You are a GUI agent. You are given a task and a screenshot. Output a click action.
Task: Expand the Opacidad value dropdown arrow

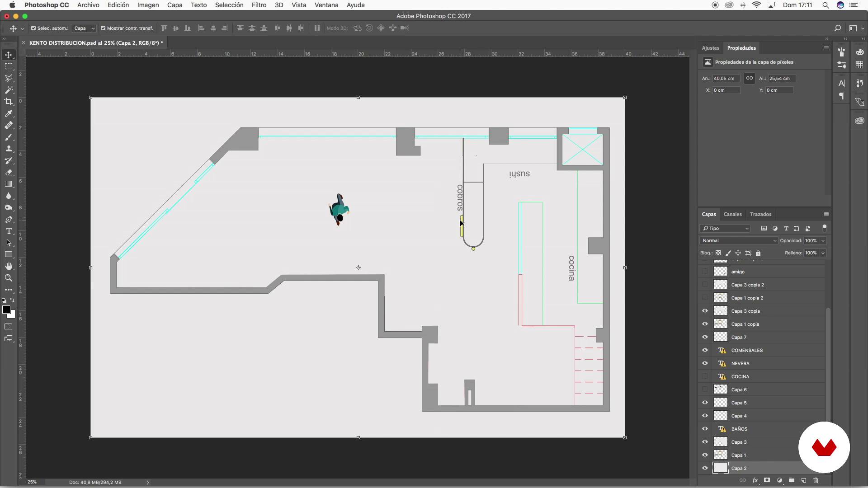(x=823, y=241)
